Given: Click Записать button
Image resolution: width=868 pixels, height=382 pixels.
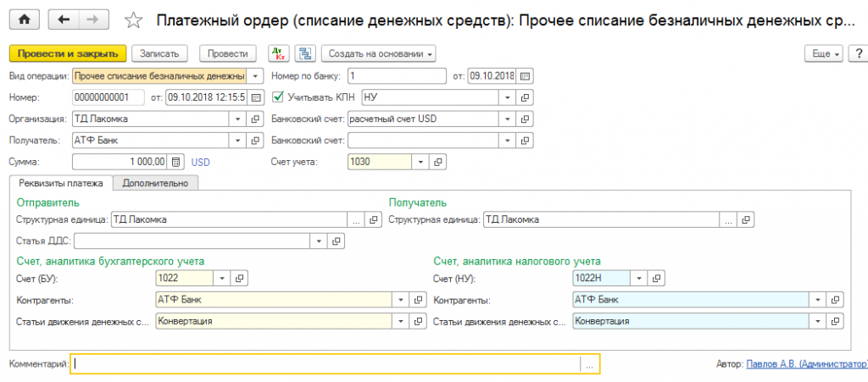Looking at the screenshot, I should (x=159, y=53).
